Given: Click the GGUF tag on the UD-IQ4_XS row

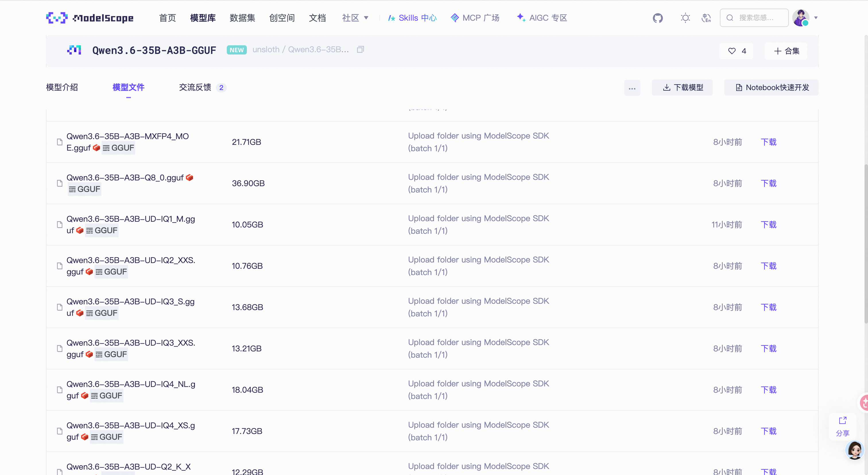Looking at the screenshot, I should 106,437.
